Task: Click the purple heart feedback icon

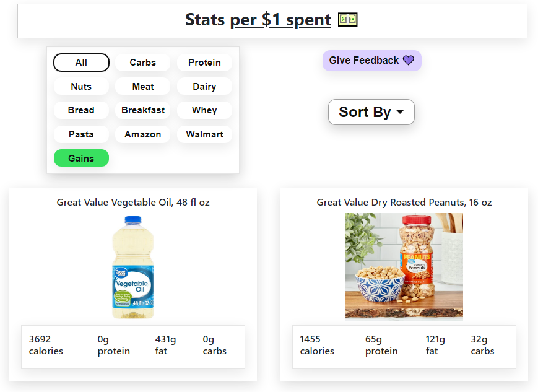Action: pos(409,61)
